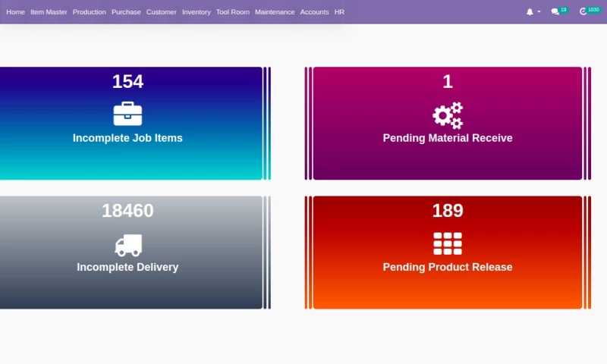Select the Purchase menu item
This screenshot has width=607, height=364.
pyautogui.click(x=126, y=12)
